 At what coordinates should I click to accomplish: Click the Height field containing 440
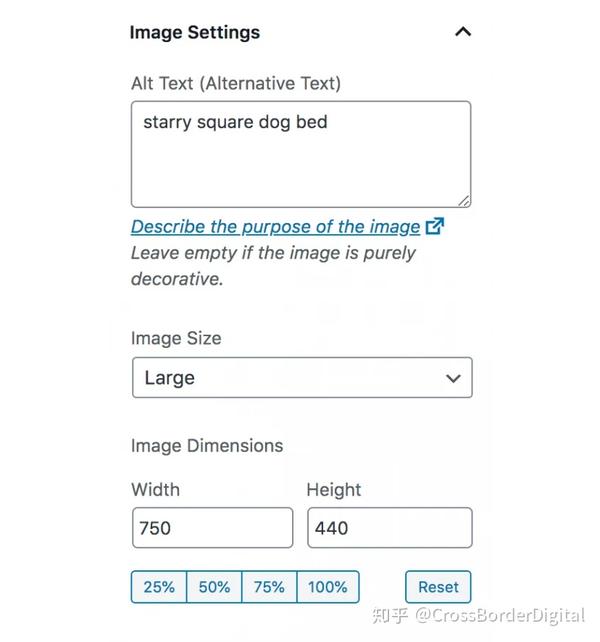389,528
